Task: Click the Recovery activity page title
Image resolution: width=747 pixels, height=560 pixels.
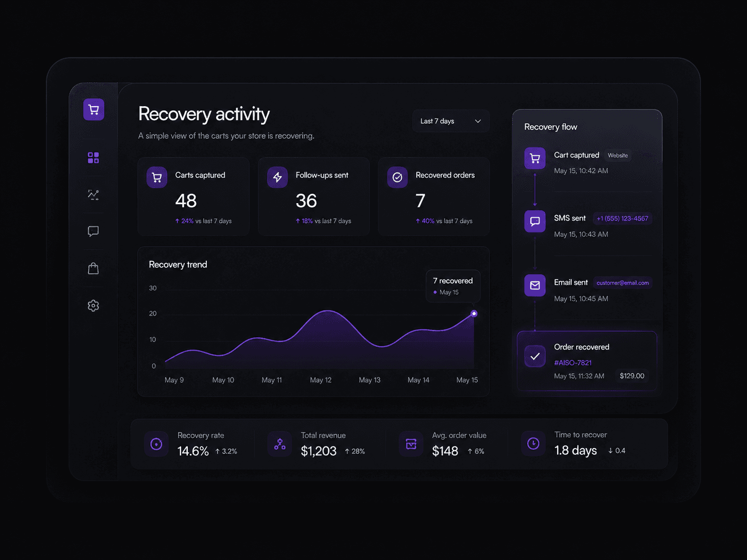Action: [x=204, y=114]
